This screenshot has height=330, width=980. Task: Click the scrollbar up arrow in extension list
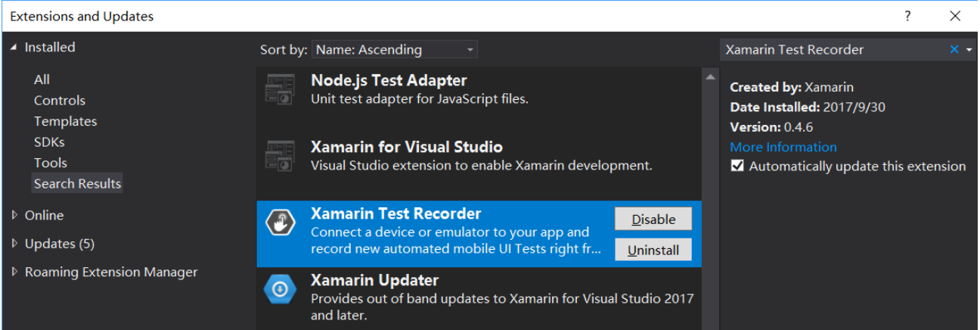(x=710, y=78)
